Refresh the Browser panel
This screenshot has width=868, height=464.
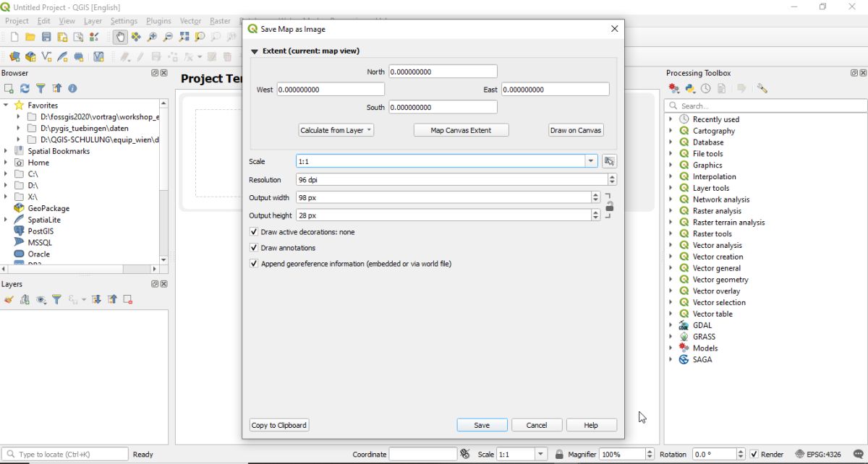click(x=25, y=88)
